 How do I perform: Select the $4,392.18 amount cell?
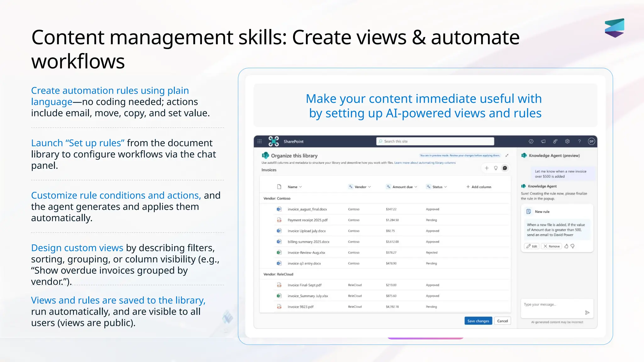392,307
